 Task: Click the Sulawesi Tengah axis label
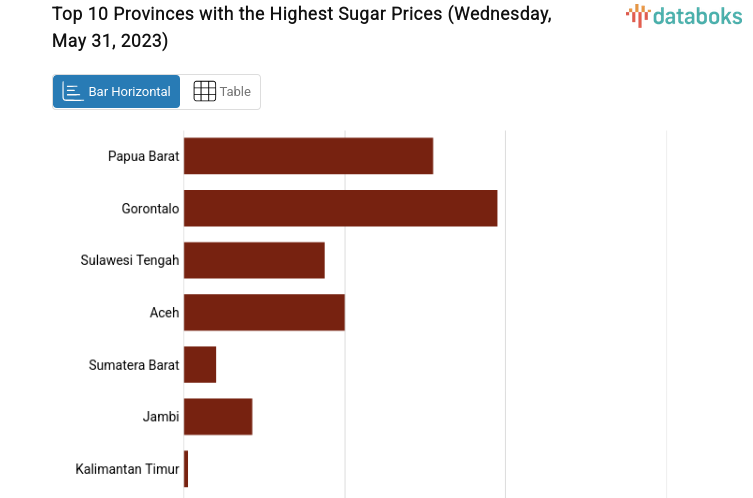(x=130, y=260)
